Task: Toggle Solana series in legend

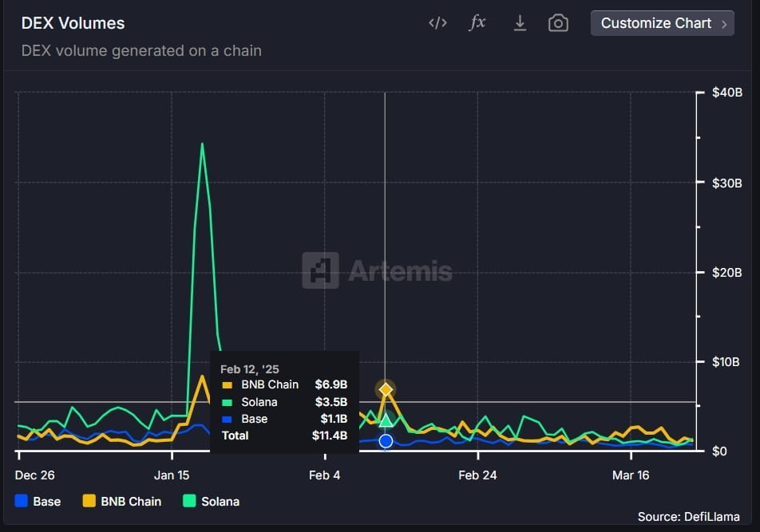Action: pos(211,501)
